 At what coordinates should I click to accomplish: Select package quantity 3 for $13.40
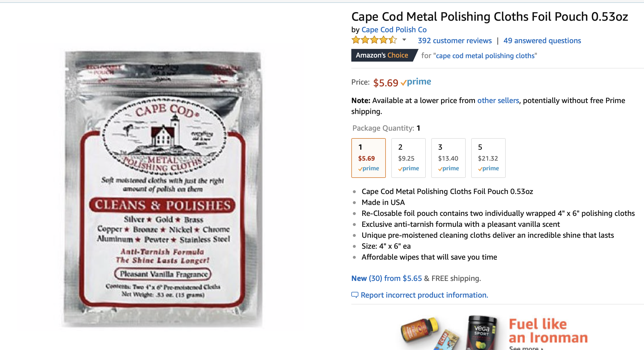click(x=448, y=158)
